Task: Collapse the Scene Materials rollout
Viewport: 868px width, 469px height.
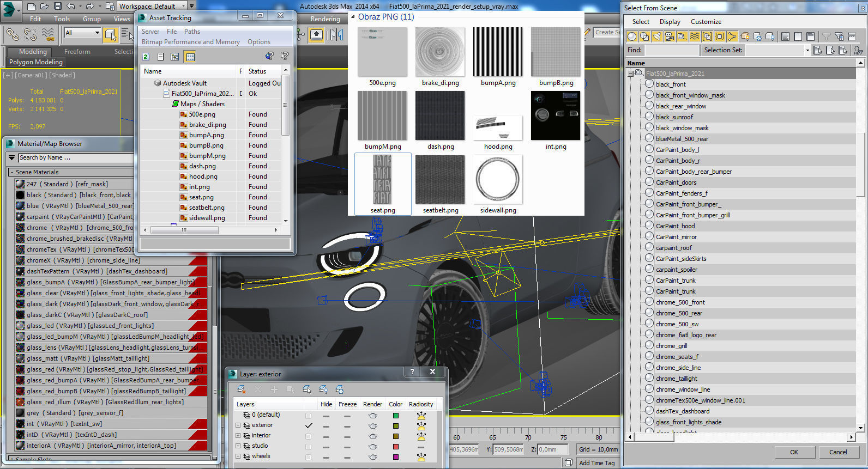Action: pos(12,172)
